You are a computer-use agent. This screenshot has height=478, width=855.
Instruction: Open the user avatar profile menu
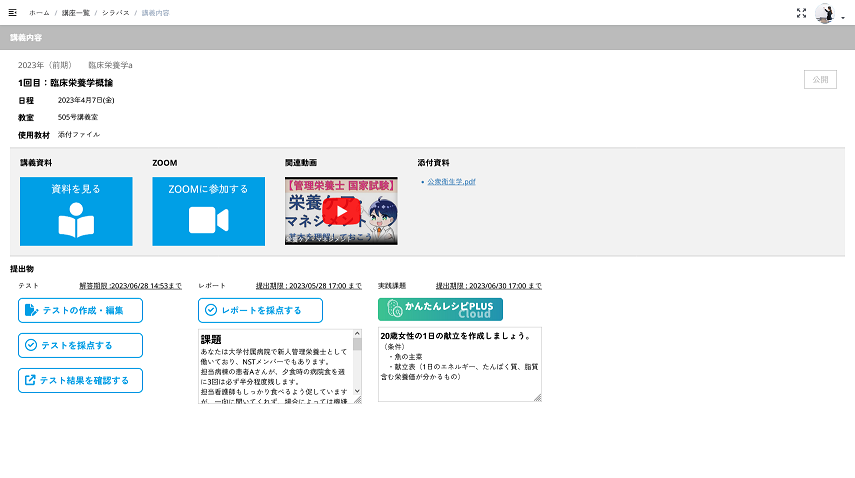825,13
